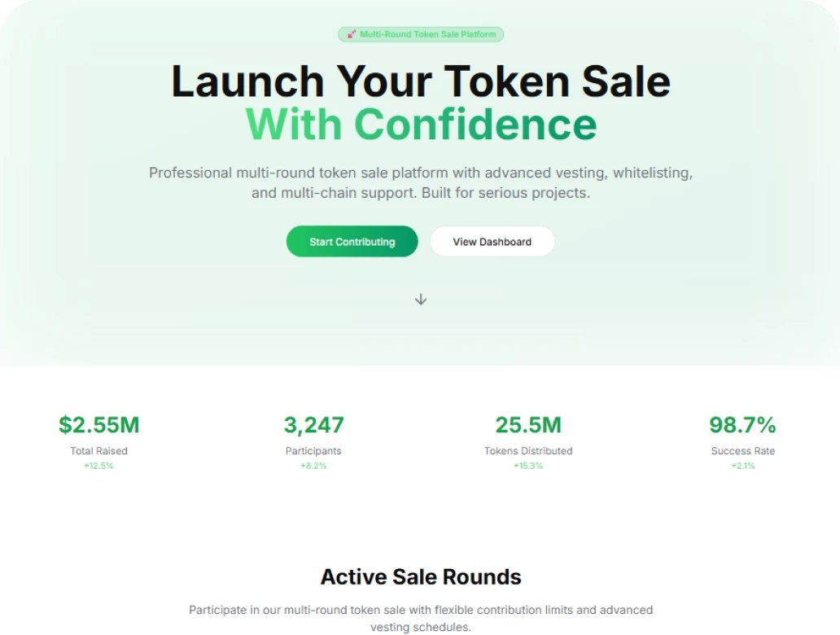Screen dimensions: 840x635
Task: Select the Success Rate label
Action: [x=742, y=451]
